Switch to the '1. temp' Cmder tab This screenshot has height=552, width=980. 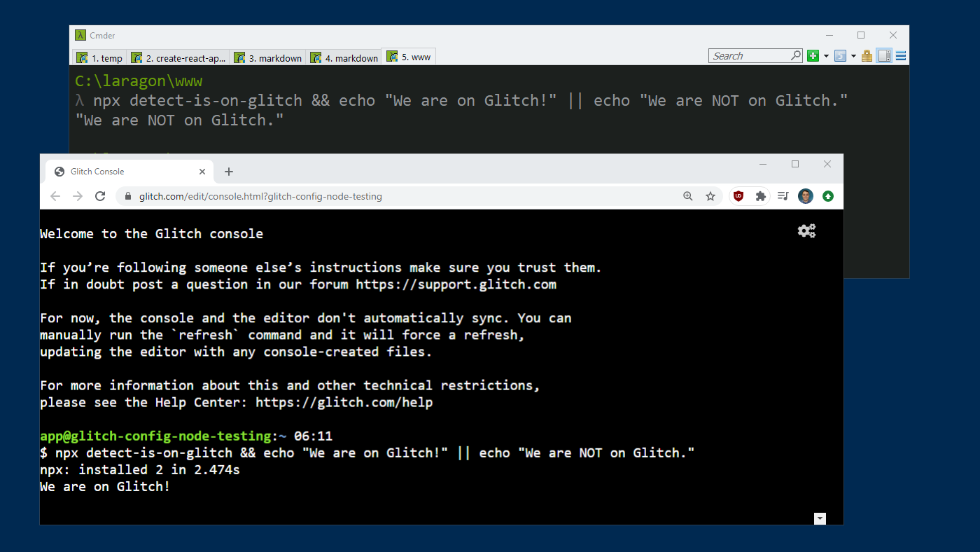tap(99, 58)
